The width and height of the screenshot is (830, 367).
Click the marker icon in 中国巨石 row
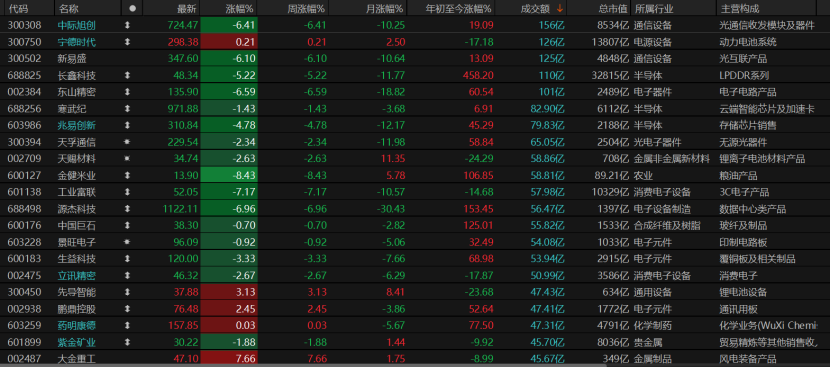click(127, 226)
